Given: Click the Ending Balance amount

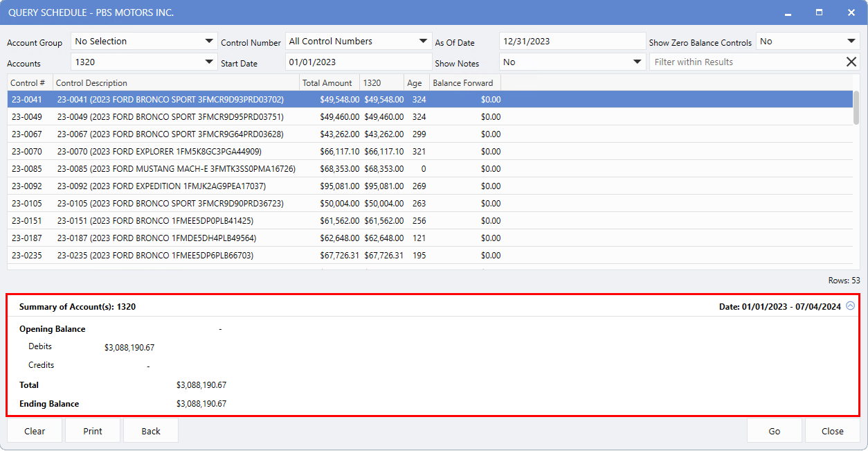Looking at the screenshot, I should (201, 404).
